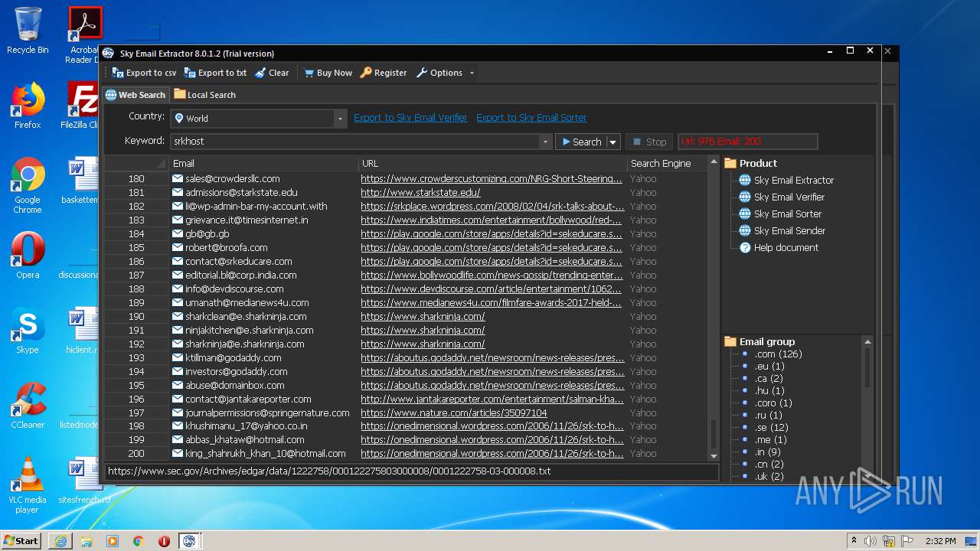This screenshot has height=551, width=980.
Task: Switch to the Local Search tab
Action: 204,95
